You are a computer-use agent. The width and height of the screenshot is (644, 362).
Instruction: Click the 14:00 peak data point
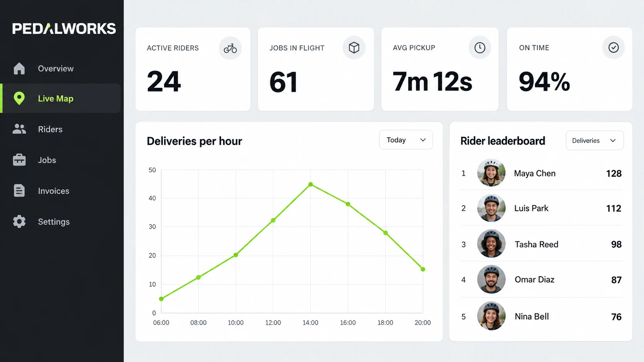pos(310,184)
